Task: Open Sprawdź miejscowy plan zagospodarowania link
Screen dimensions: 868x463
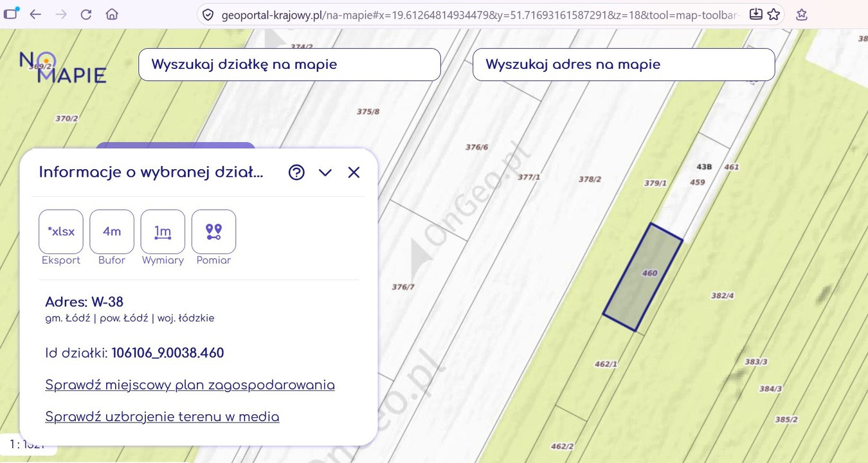Action: pos(190,385)
